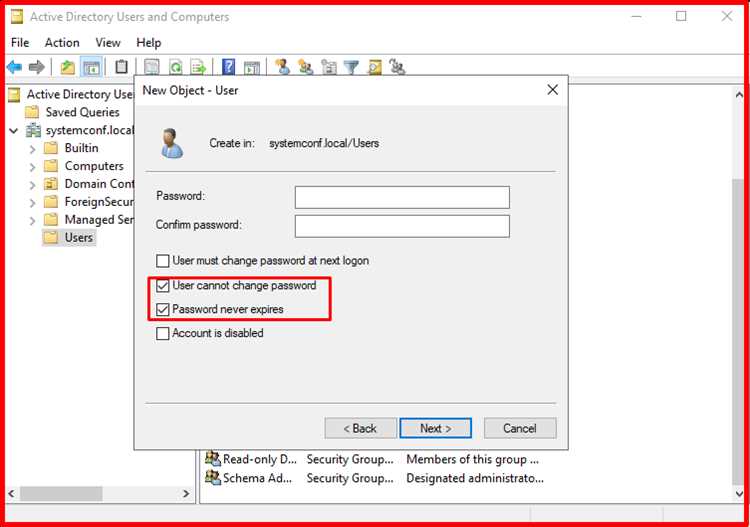Open the Help menu

click(x=149, y=43)
